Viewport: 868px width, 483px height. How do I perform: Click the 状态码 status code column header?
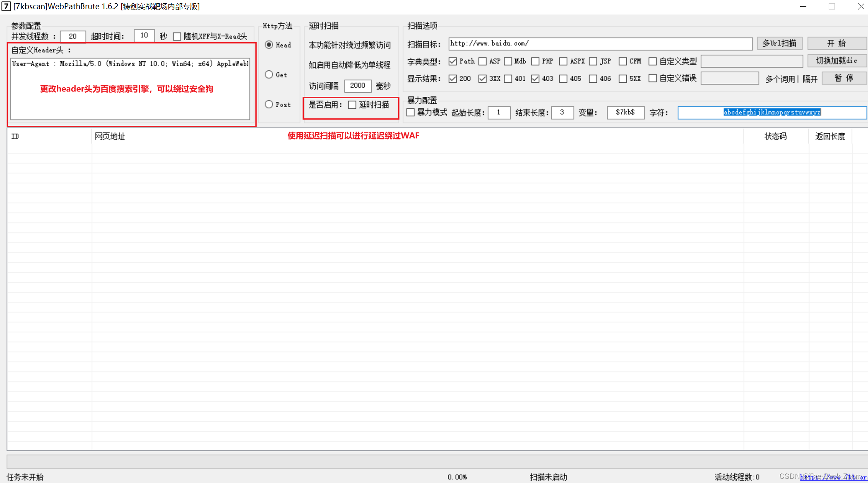[x=776, y=136]
